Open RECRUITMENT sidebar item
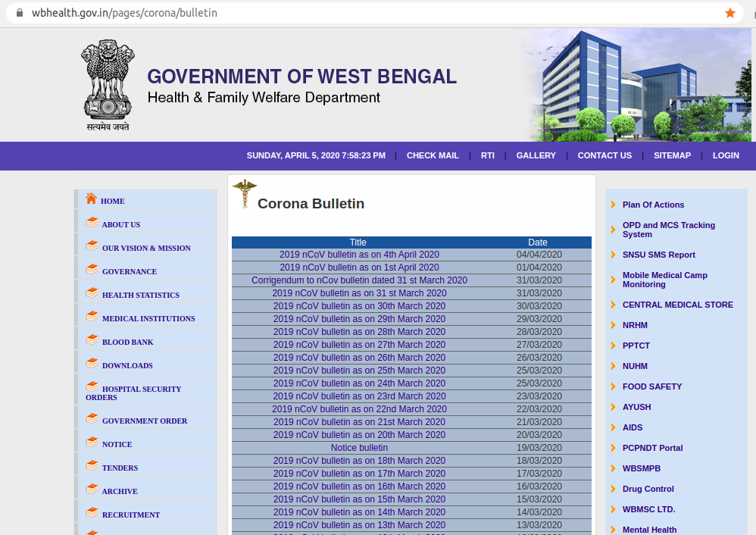This screenshot has width=756, height=535. (x=130, y=515)
